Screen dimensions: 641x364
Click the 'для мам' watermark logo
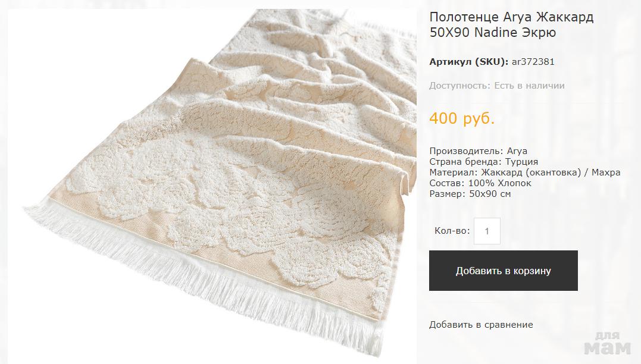[608, 343]
